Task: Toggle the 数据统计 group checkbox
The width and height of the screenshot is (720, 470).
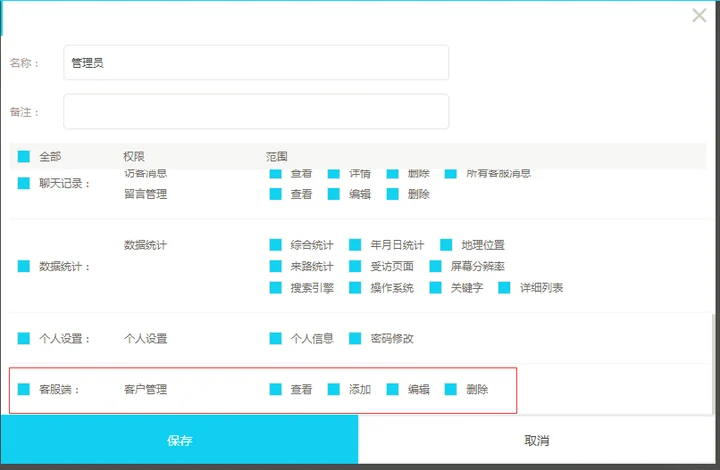Action: [x=24, y=266]
